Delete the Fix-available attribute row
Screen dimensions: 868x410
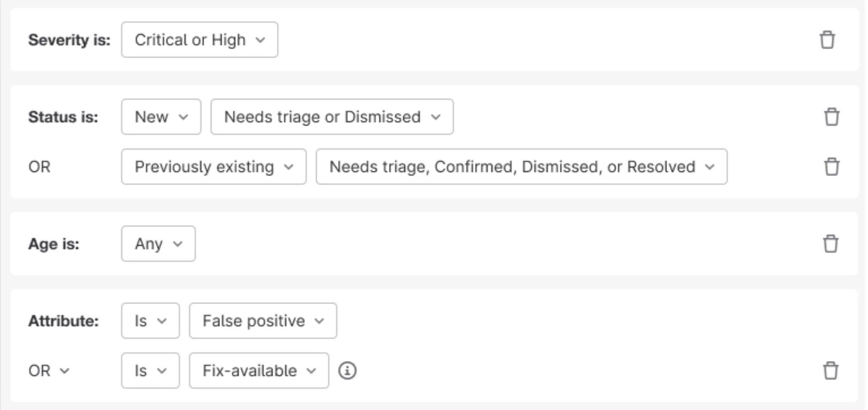pyautogui.click(x=830, y=371)
